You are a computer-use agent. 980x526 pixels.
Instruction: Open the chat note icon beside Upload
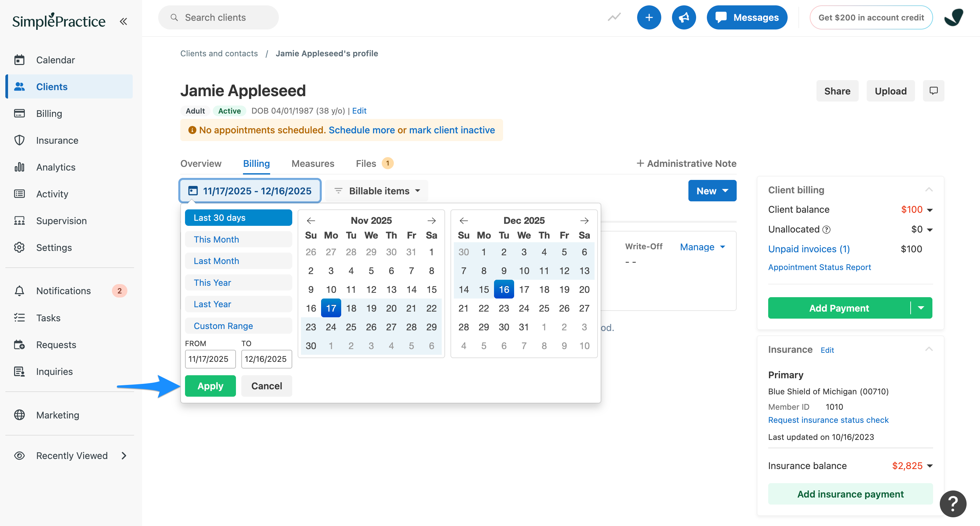tap(933, 91)
